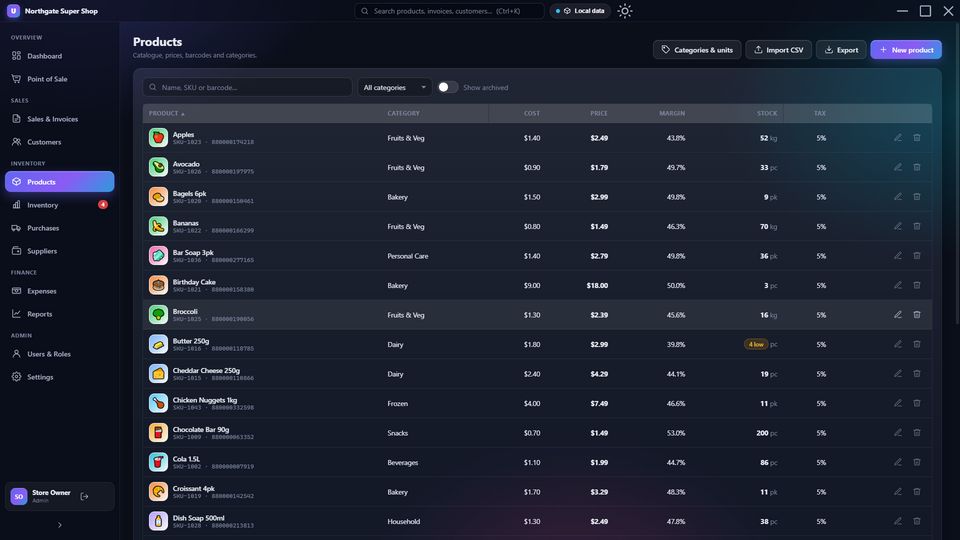
Task: Toggle the Show archived switch
Action: (448, 87)
